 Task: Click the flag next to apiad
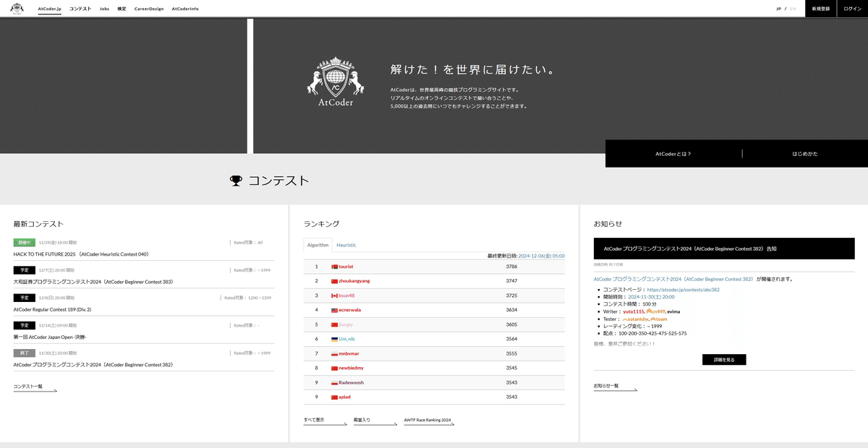coord(334,397)
